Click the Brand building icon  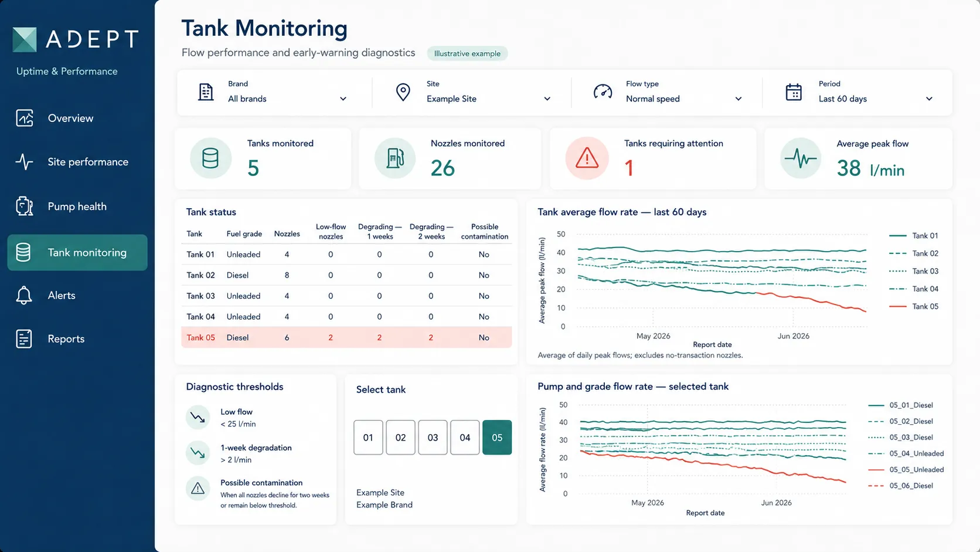click(206, 92)
